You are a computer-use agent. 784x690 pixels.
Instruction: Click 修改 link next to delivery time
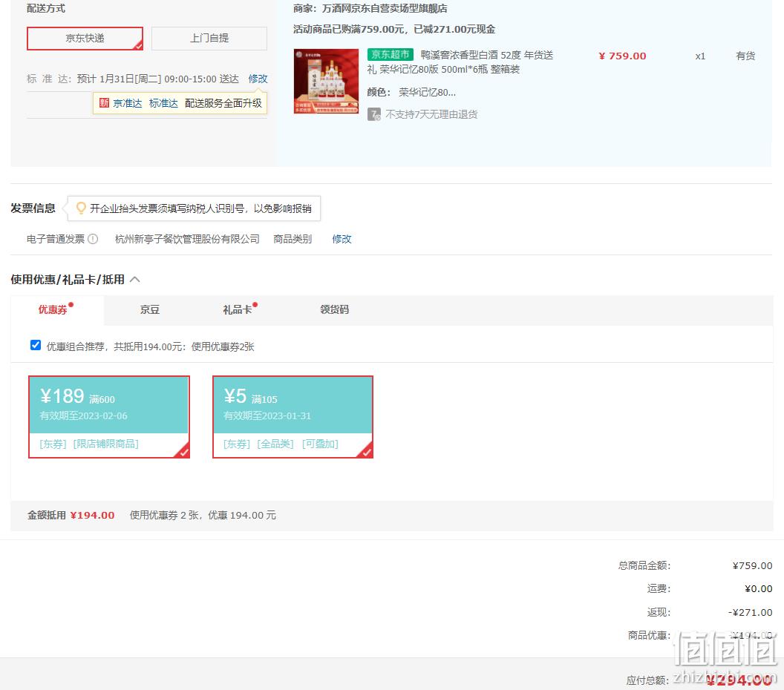click(x=258, y=79)
